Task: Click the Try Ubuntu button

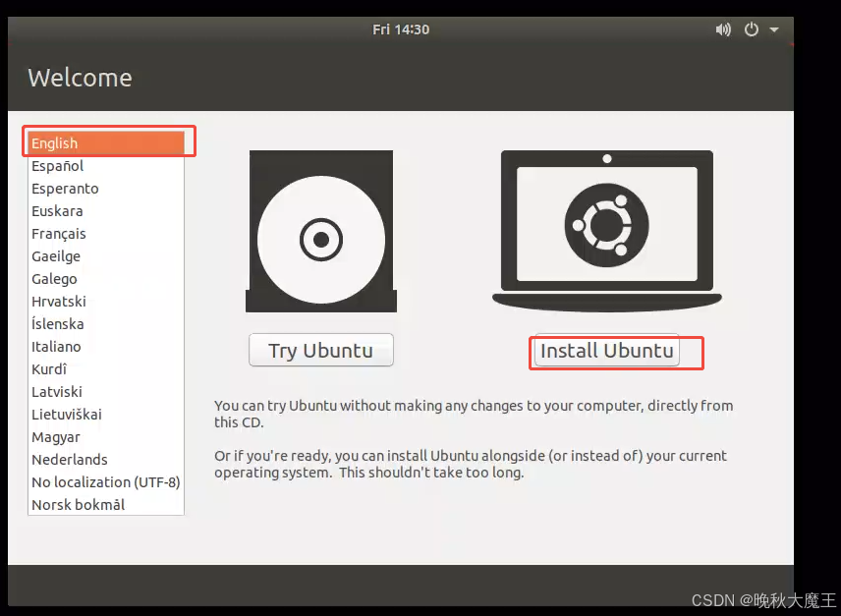Action: (x=320, y=350)
